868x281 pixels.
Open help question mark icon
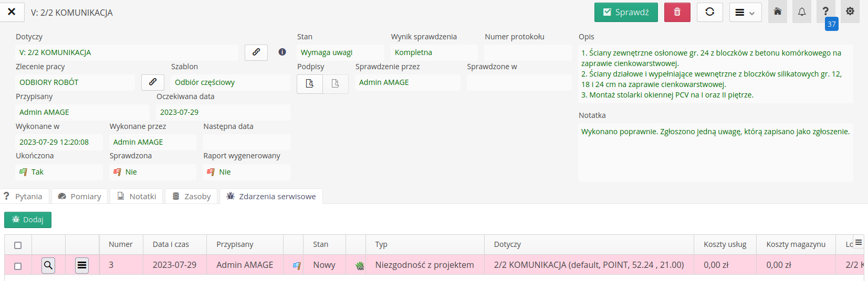825,12
